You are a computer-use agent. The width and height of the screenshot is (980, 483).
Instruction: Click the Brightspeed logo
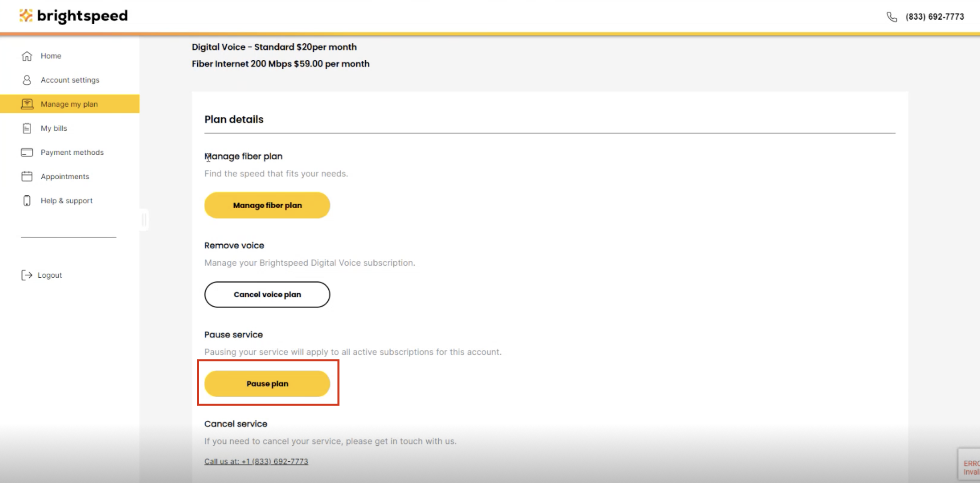[x=73, y=16]
